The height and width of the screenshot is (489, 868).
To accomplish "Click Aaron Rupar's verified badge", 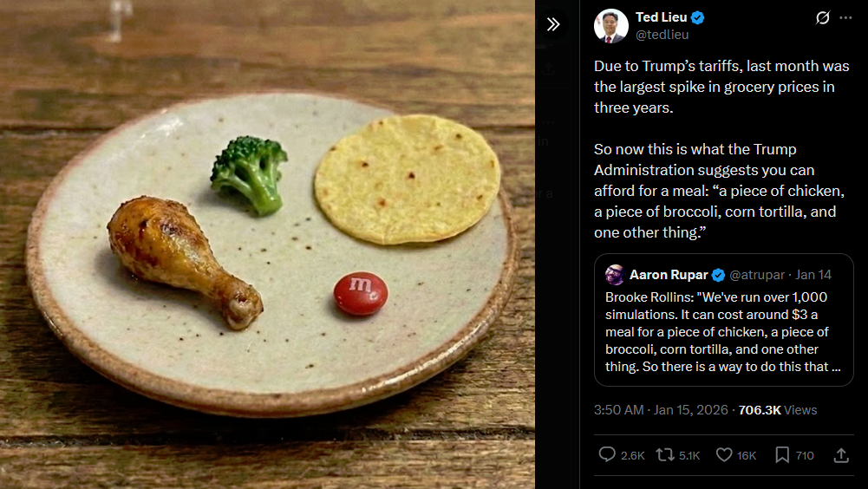I will click(718, 275).
